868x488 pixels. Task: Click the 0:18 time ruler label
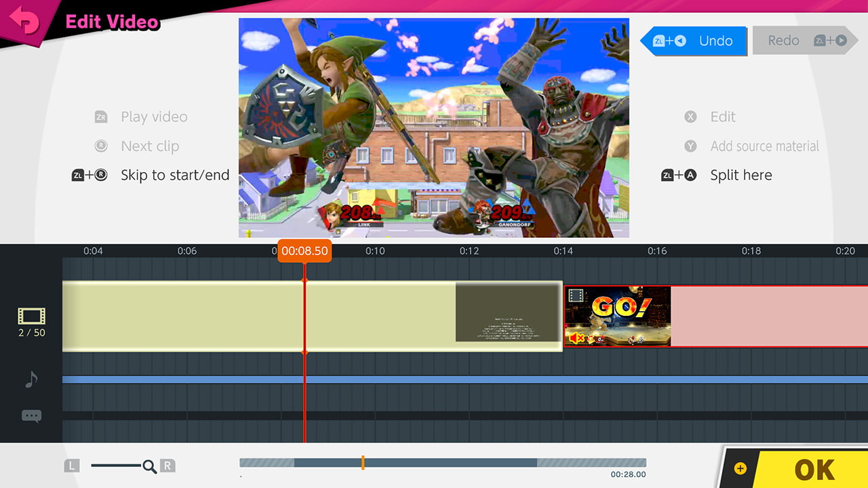[751, 251]
